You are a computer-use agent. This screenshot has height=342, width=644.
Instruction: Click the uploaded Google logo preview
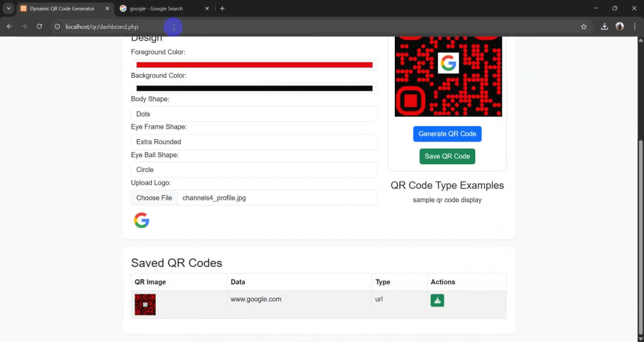[142, 220]
